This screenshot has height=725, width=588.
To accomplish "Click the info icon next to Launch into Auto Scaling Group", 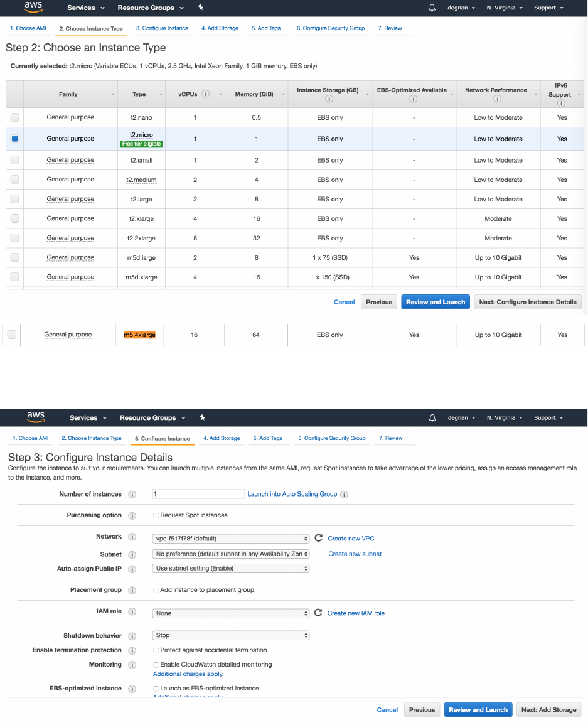I will click(344, 494).
